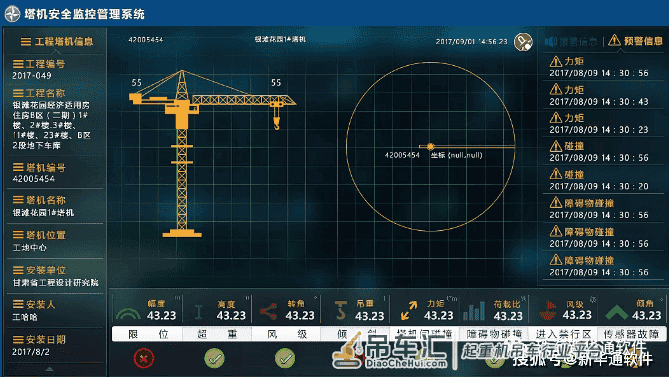Click the title 塔机安全监控管理系统

pyautogui.click(x=84, y=14)
